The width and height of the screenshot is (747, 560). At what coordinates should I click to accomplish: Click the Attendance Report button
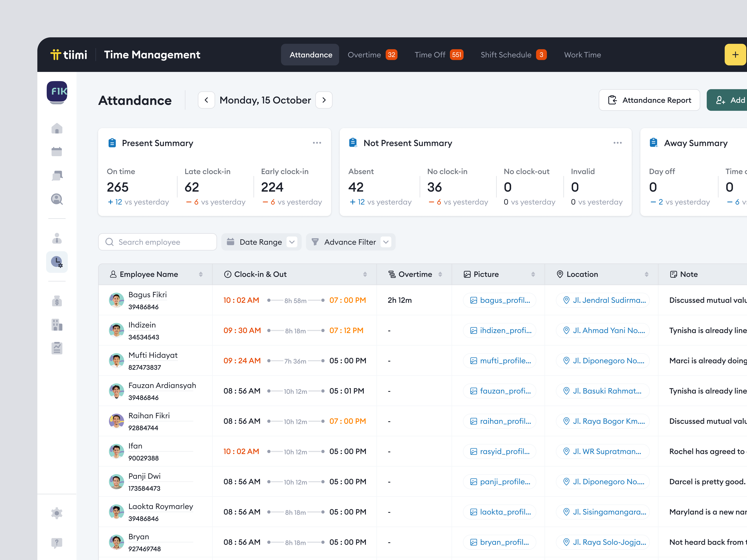coord(649,100)
